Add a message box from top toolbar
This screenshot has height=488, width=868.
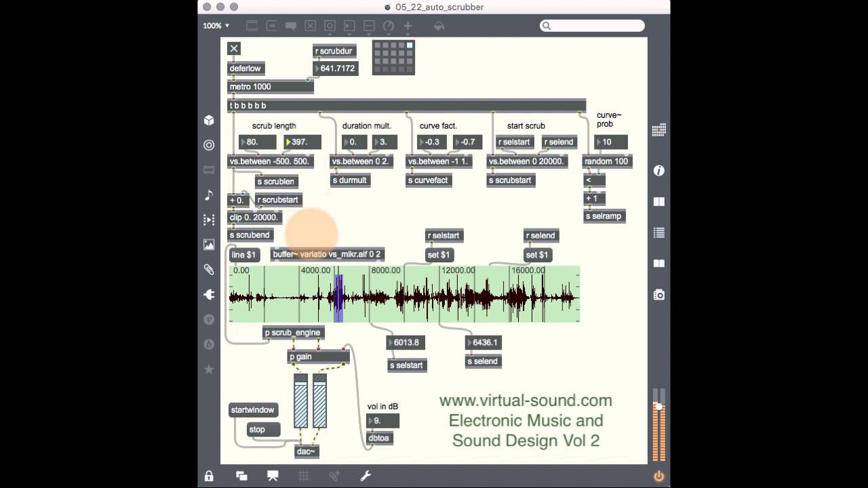pyautogui.click(x=271, y=26)
